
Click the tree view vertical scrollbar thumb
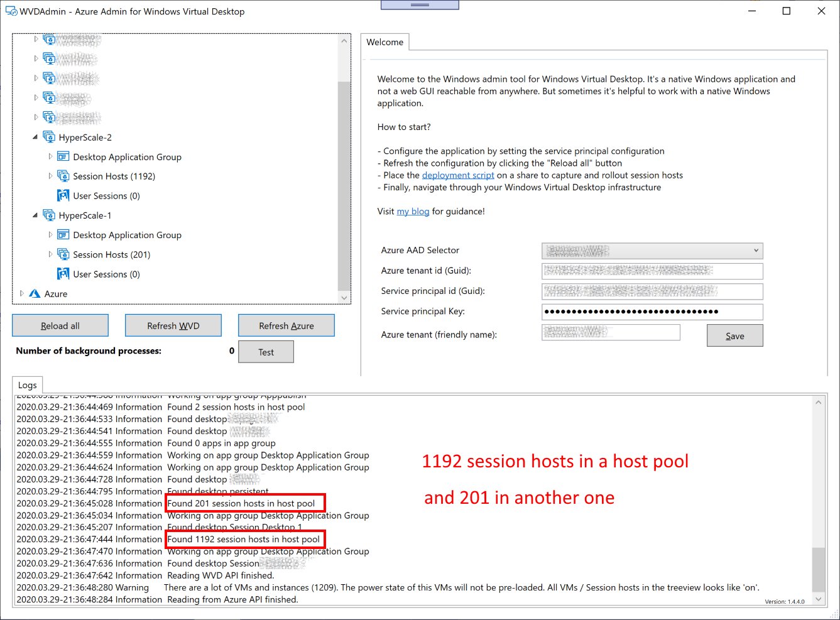(344, 186)
